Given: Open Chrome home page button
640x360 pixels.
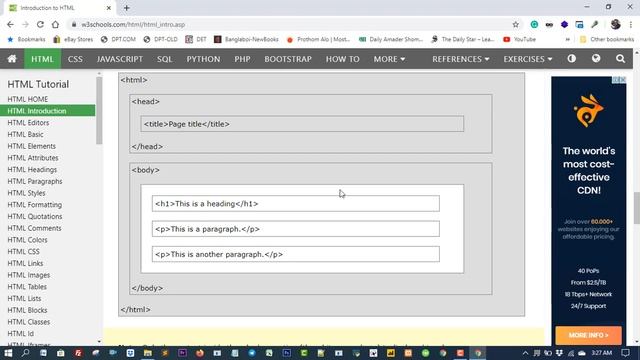Looking at the screenshot, I should point(55,24).
